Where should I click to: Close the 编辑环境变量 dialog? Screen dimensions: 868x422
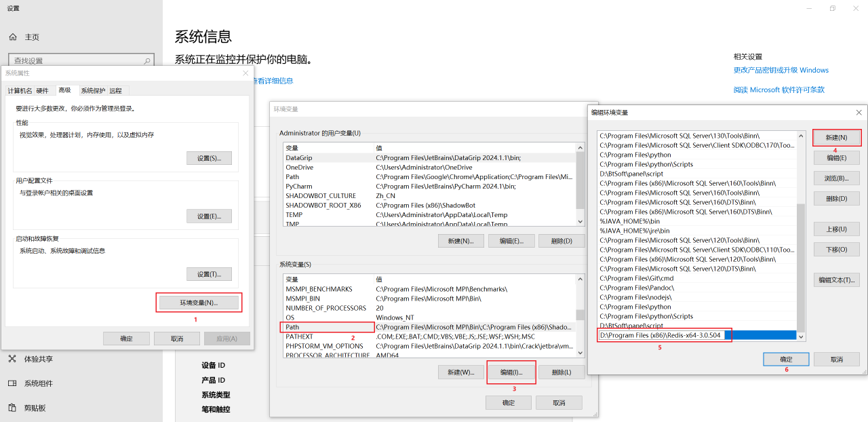(x=859, y=112)
